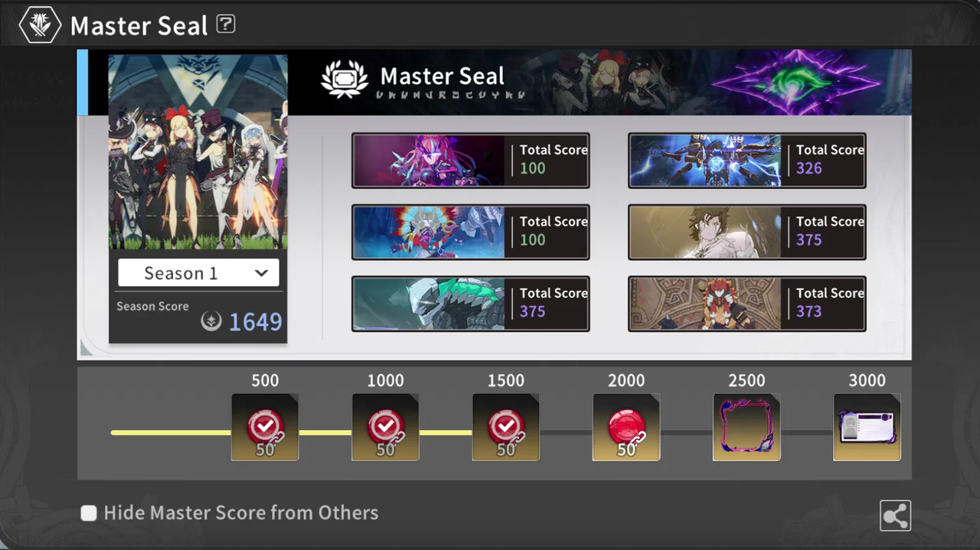980x550 pixels.
Task: Open the Master Seal help question mark
Action: click(225, 24)
